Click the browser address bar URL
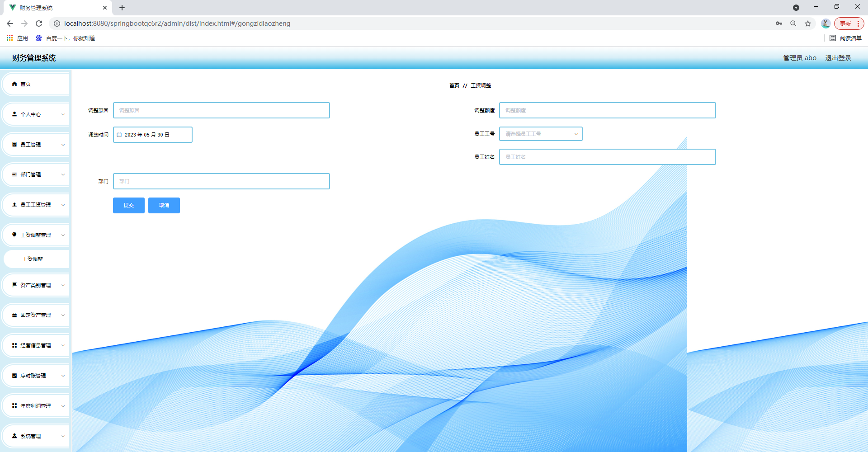The image size is (868, 452). coord(177,24)
